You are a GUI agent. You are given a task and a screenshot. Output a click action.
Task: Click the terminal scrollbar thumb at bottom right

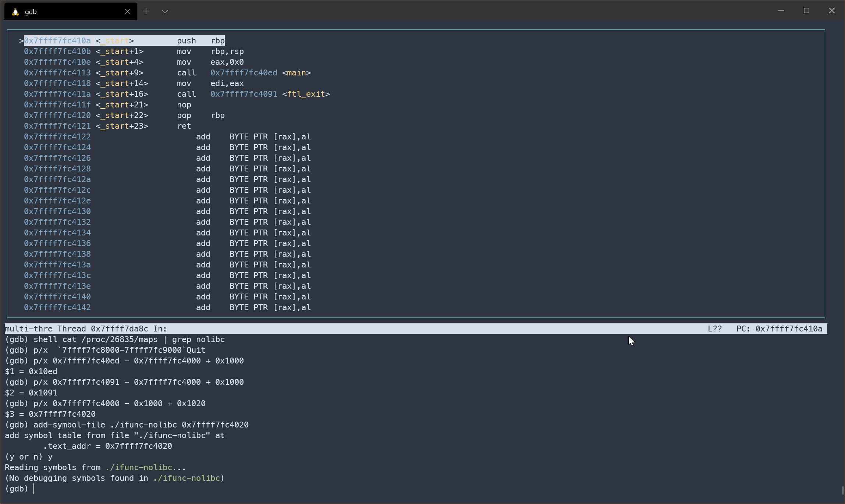pos(842,491)
